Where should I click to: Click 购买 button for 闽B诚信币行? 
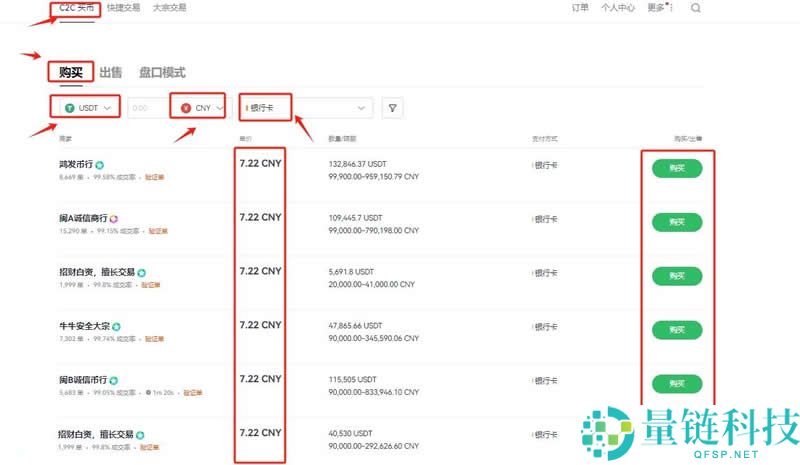tap(677, 384)
